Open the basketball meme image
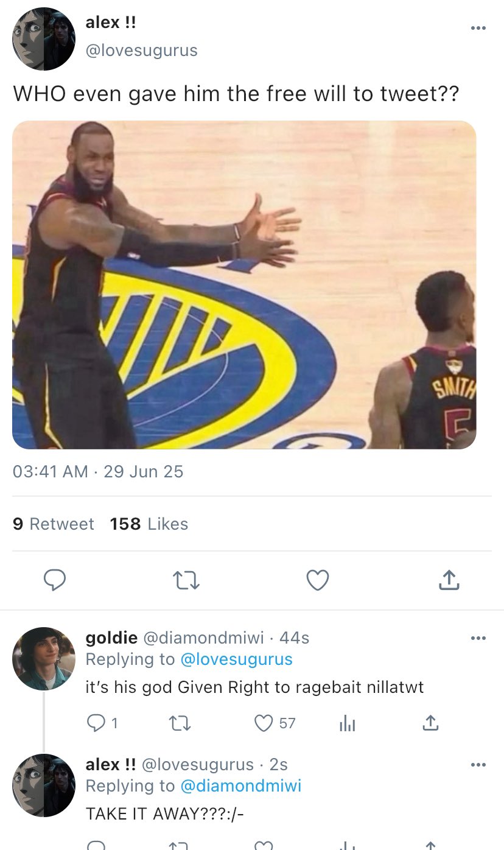 coord(244,284)
